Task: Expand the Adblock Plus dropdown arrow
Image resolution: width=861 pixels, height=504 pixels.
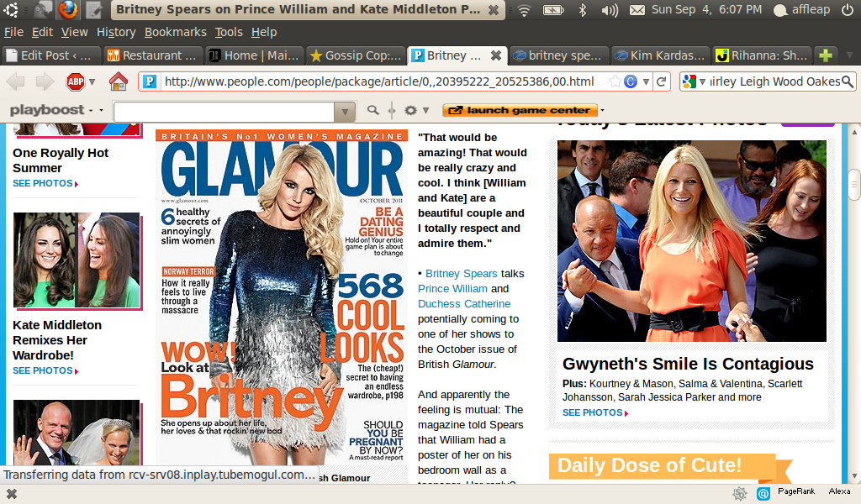Action: 92,82
